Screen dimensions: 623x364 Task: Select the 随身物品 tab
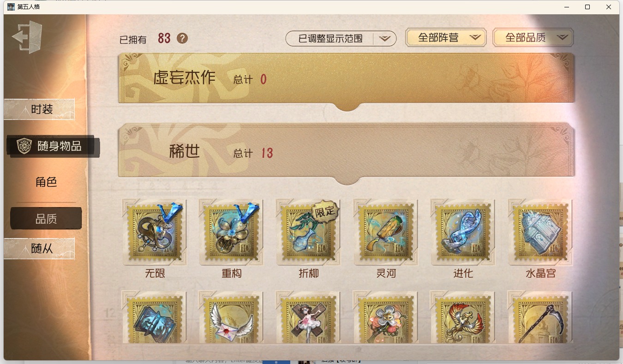click(53, 146)
